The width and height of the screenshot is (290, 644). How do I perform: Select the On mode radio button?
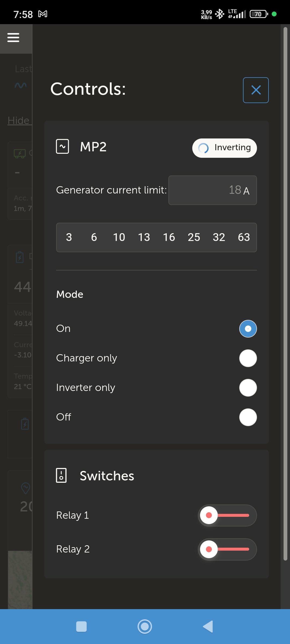(248, 329)
